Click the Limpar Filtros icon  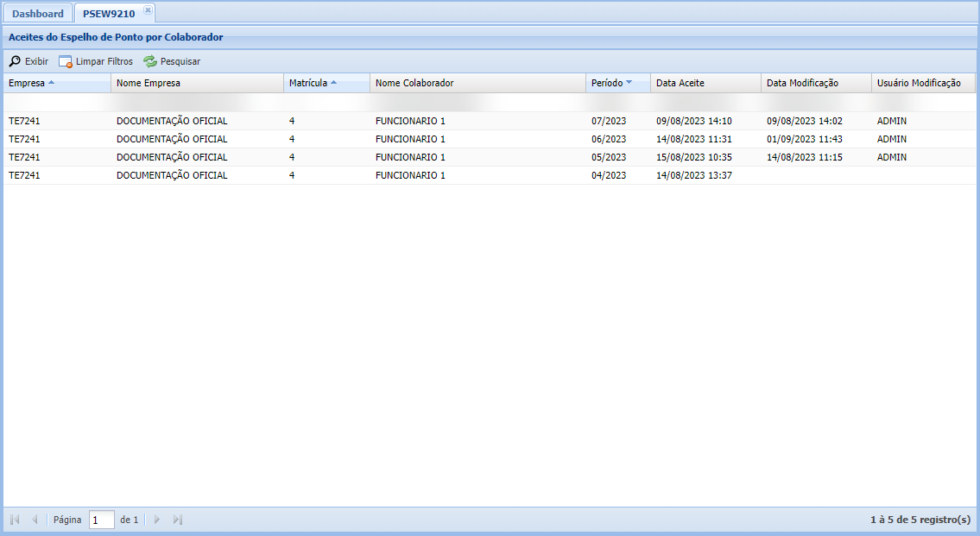pos(66,62)
